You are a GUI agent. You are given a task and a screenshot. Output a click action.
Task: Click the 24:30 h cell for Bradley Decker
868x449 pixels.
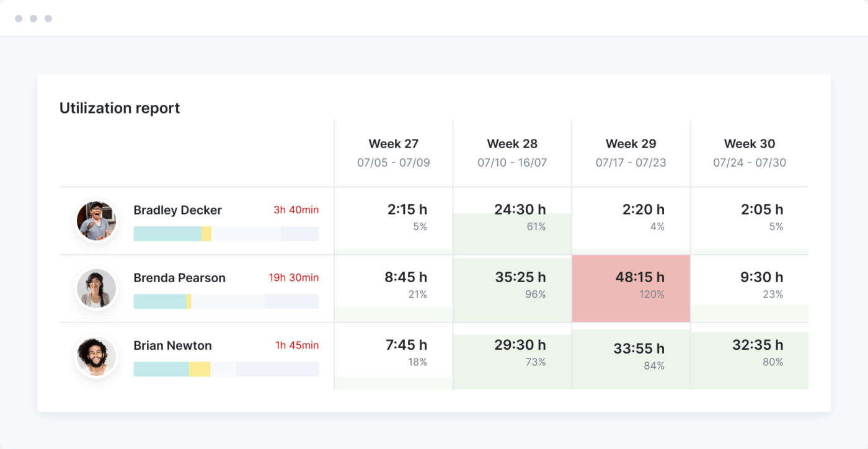(x=512, y=218)
